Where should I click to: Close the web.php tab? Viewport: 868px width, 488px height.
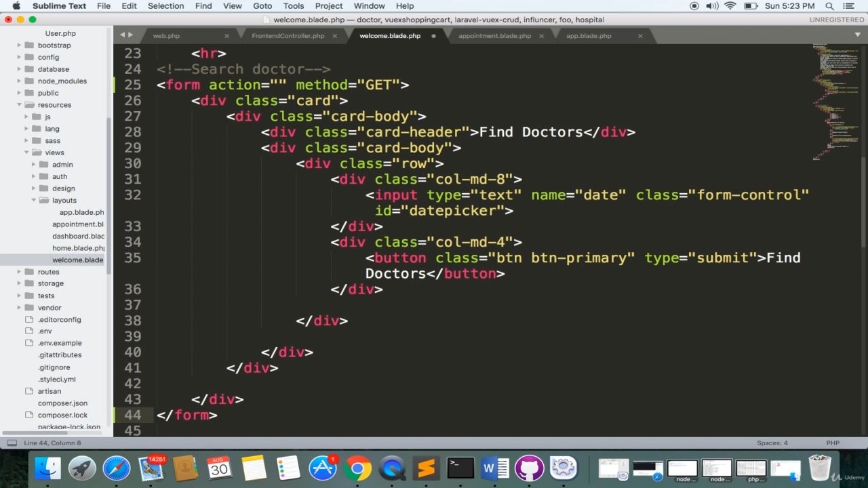226,36
